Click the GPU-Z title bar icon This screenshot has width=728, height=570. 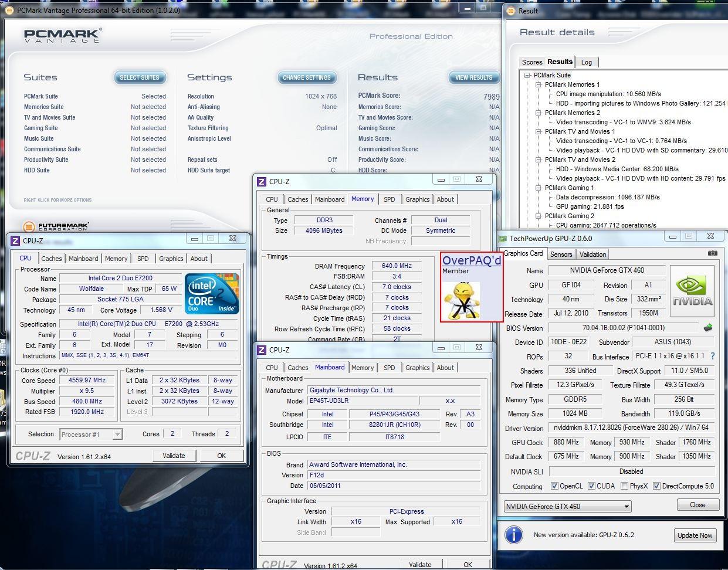[503, 239]
